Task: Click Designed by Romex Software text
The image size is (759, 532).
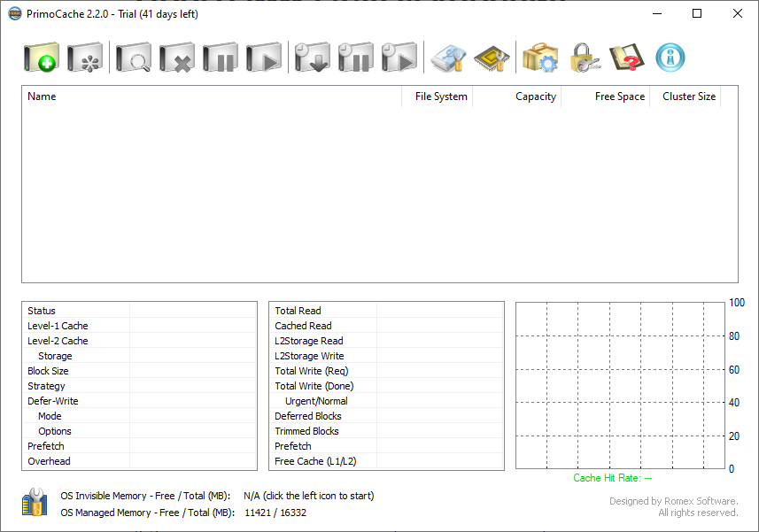Action: tap(673, 501)
